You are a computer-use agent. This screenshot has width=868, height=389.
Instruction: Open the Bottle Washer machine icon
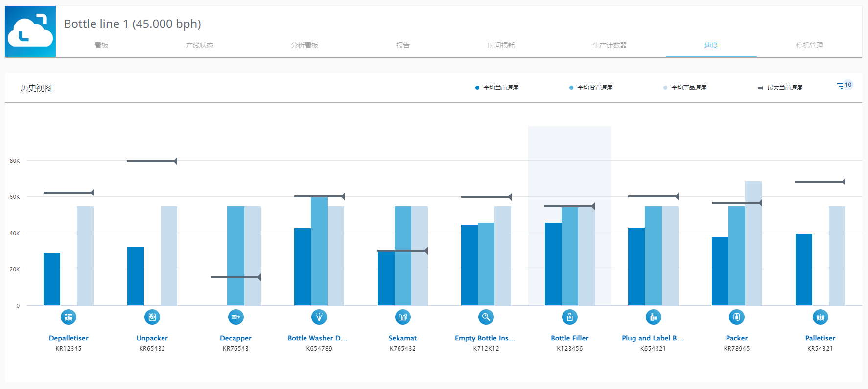tap(319, 317)
